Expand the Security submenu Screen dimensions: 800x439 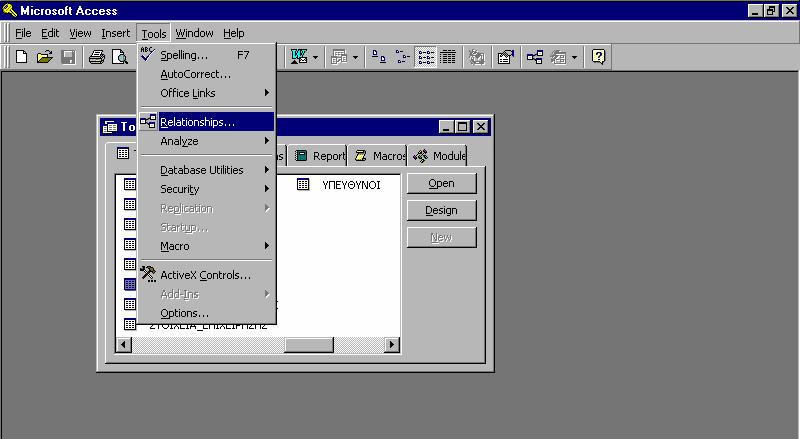(x=207, y=189)
